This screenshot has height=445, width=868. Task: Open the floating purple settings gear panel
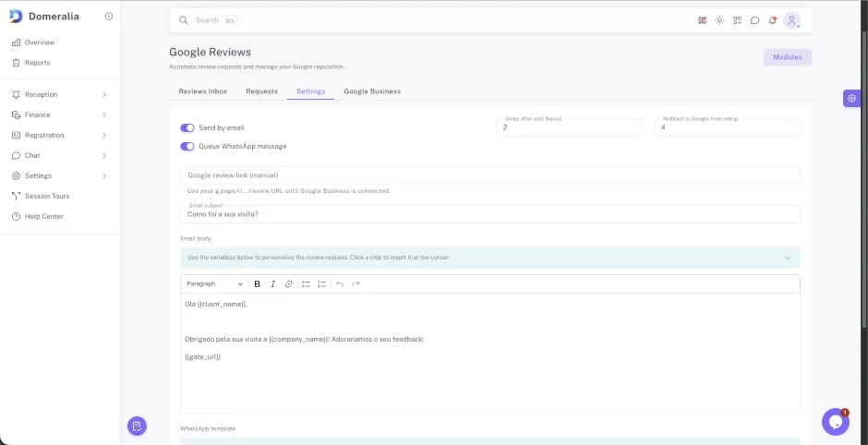click(851, 98)
